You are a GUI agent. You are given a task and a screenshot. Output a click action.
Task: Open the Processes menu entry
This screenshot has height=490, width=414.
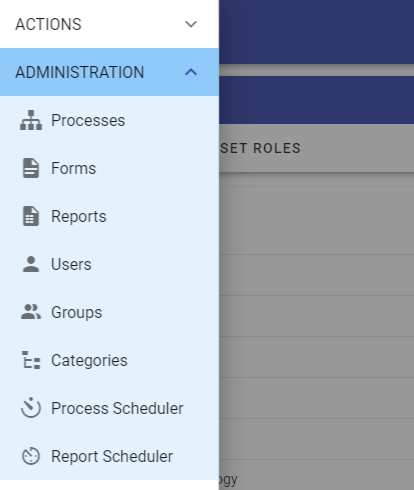(x=88, y=120)
